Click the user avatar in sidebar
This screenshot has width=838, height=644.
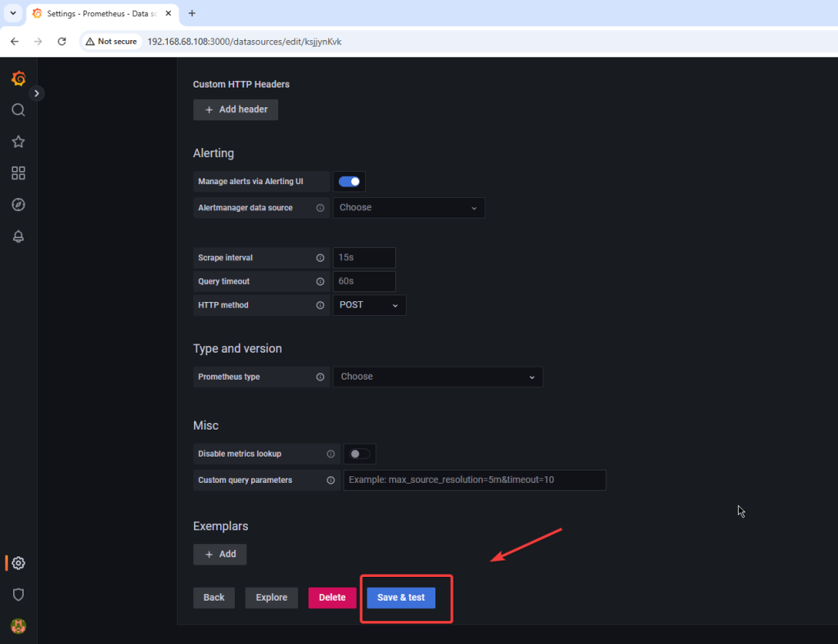[18, 626]
